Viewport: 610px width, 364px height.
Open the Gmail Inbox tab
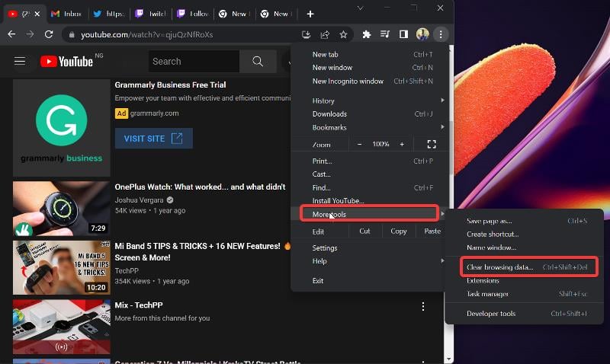pyautogui.click(x=66, y=14)
